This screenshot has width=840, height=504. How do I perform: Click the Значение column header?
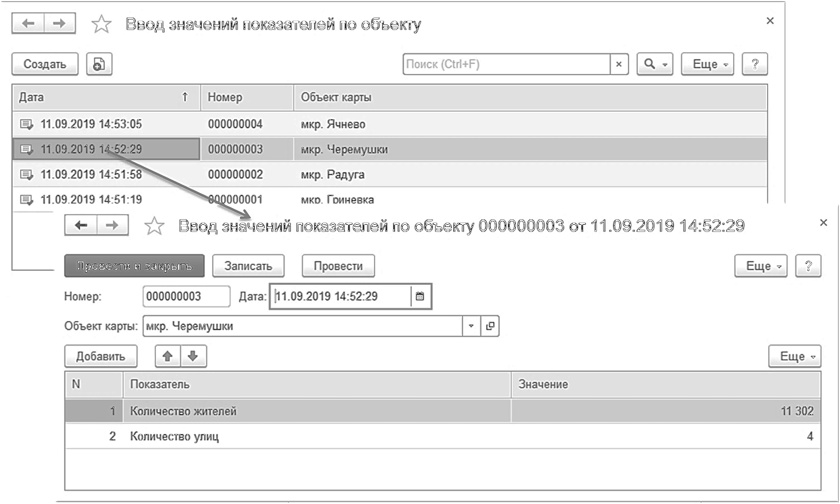[x=666, y=384]
